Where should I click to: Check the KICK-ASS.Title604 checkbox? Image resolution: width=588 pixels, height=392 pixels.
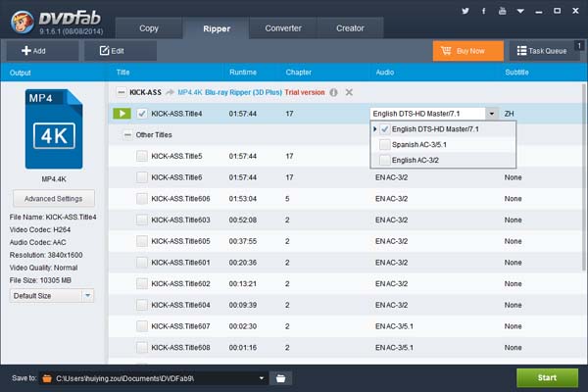tap(142, 305)
